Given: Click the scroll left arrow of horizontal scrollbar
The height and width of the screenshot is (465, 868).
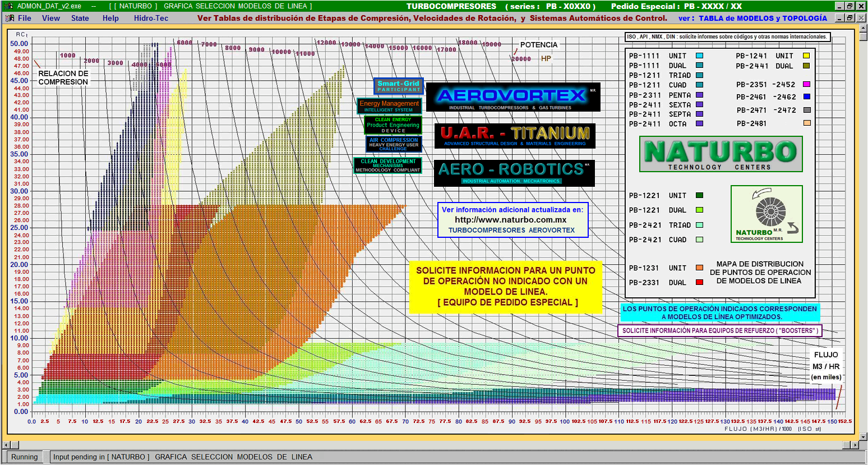Looking at the screenshot, I should [x=5, y=445].
